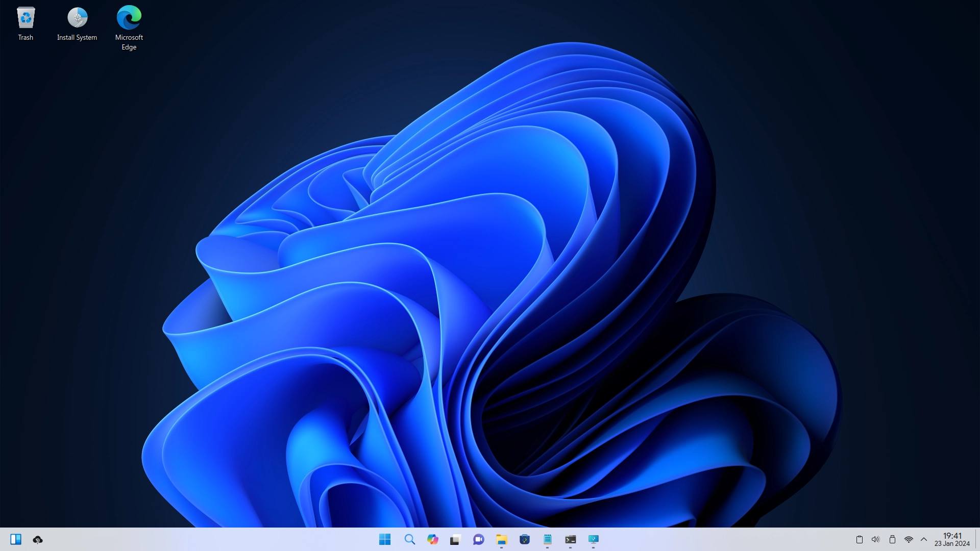Expand hidden tray icons chevron
This screenshot has height=551, width=980.
pos(924,539)
